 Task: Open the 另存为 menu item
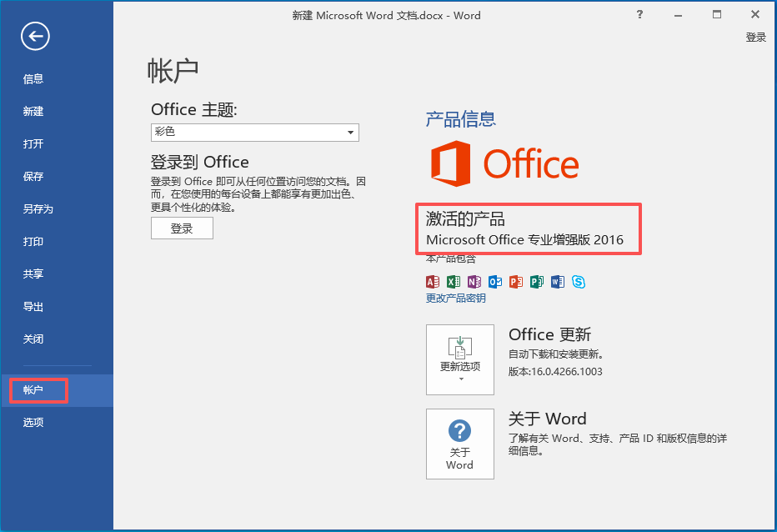(x=38, y=208)
